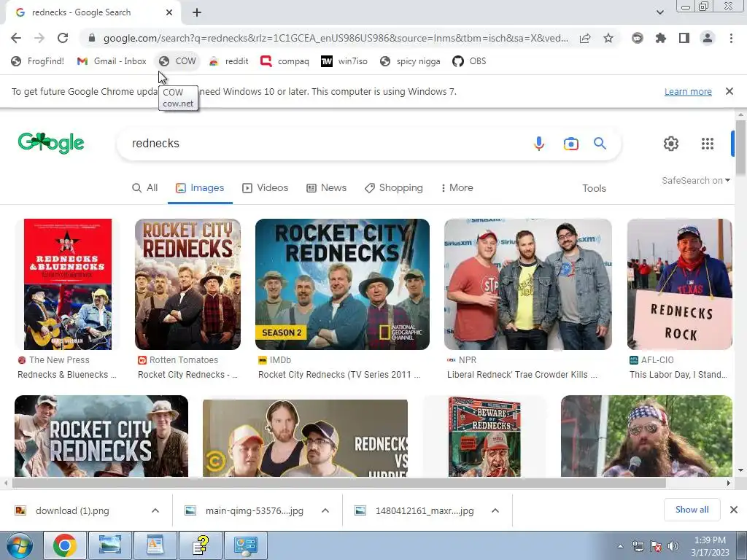This screenshot has width=747, height=560.
Task: Open the Tools button
Action: click(x=594, y=188)
